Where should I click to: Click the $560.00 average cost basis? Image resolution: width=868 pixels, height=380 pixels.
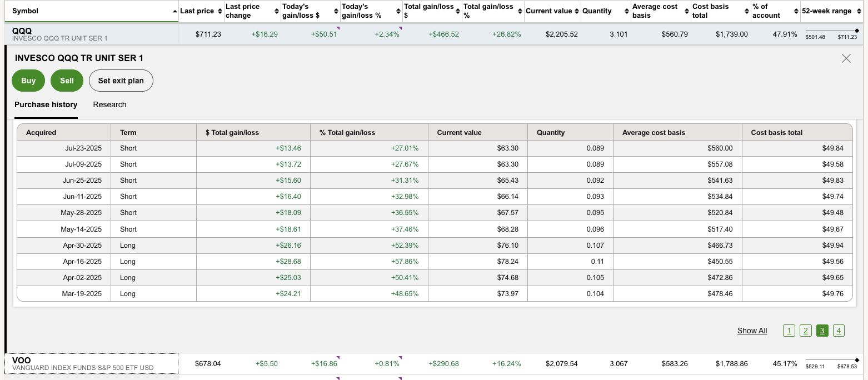720,148
